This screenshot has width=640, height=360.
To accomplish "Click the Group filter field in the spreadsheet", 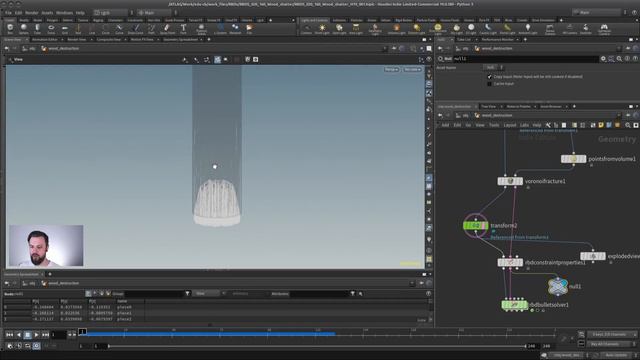I will click(x=154, y=293).
